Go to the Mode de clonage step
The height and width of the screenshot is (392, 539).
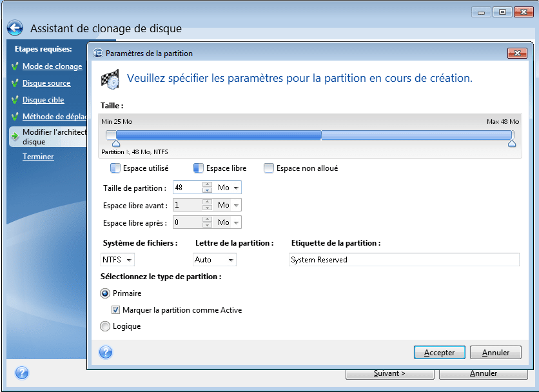coord(52,66)
